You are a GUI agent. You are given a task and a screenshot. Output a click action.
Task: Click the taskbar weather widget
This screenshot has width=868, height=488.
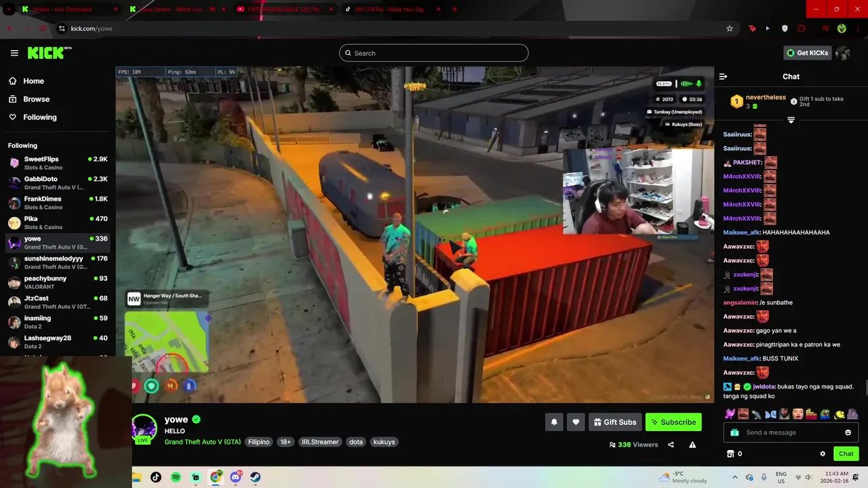click(x=683, y=477)
